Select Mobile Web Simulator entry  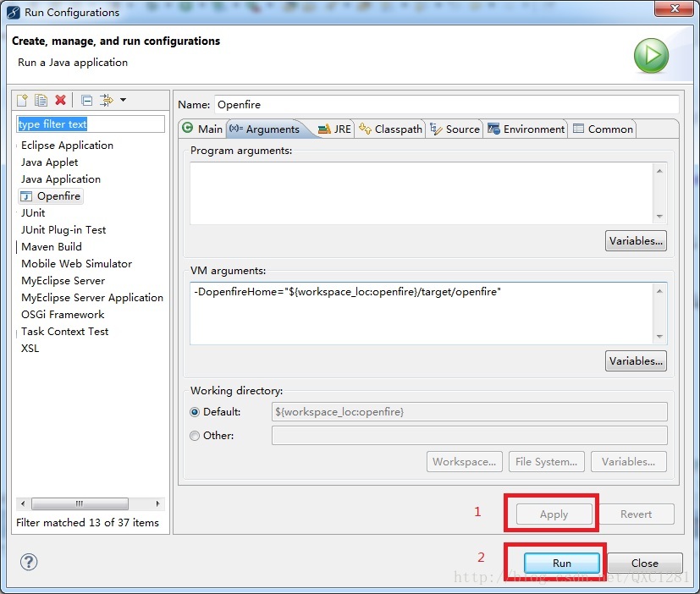[x=76, y=264]
